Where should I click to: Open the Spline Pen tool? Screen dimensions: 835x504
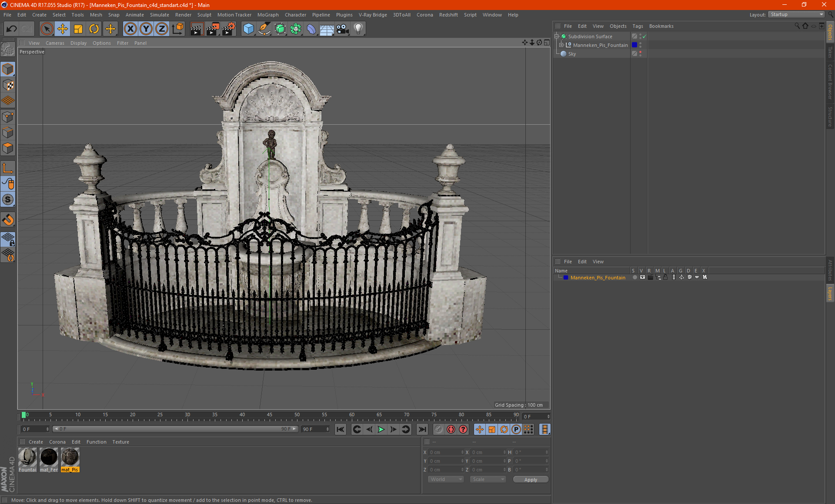click(264, 29)
